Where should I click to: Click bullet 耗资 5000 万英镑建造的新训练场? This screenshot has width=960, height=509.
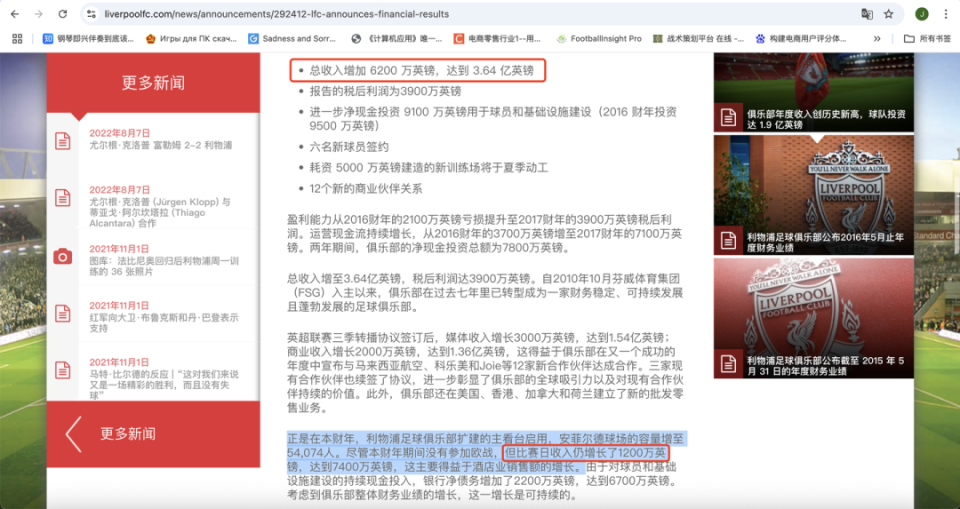point(429,167)
